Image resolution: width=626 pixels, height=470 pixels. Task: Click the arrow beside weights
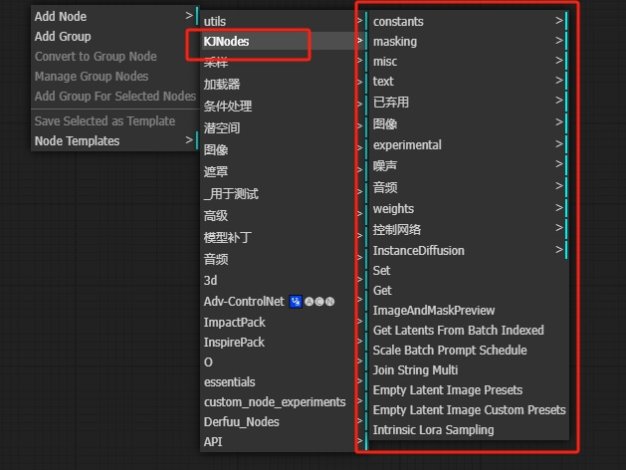(x=559, y=207)
